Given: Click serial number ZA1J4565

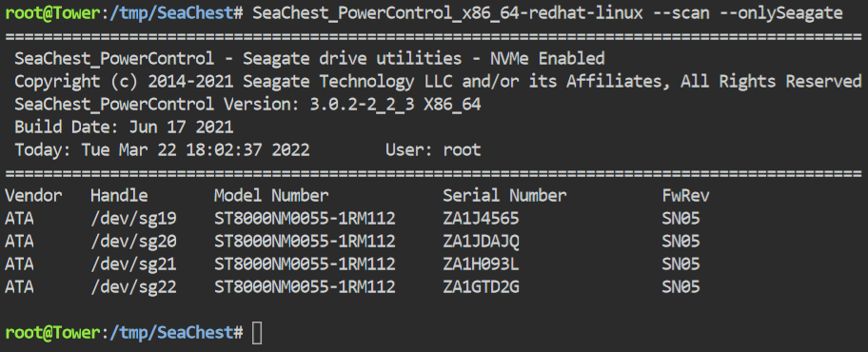Looking at the screenshot, I should [x=481, y=219].
